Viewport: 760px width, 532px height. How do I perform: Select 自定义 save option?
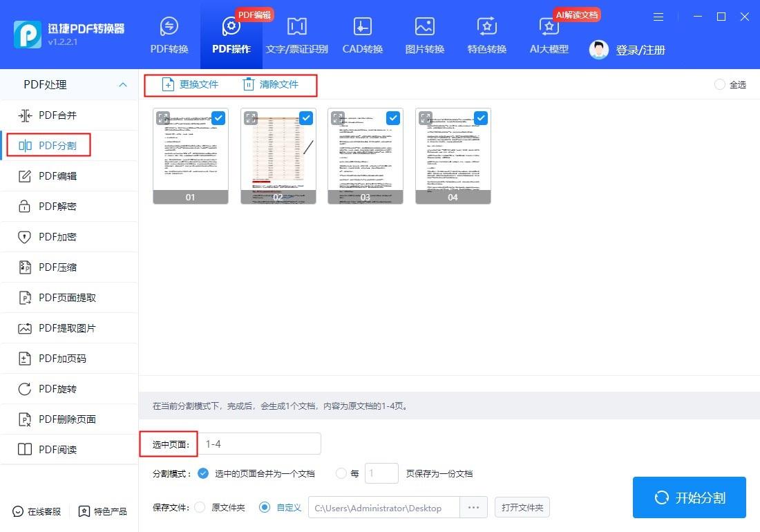click(265, 507)
